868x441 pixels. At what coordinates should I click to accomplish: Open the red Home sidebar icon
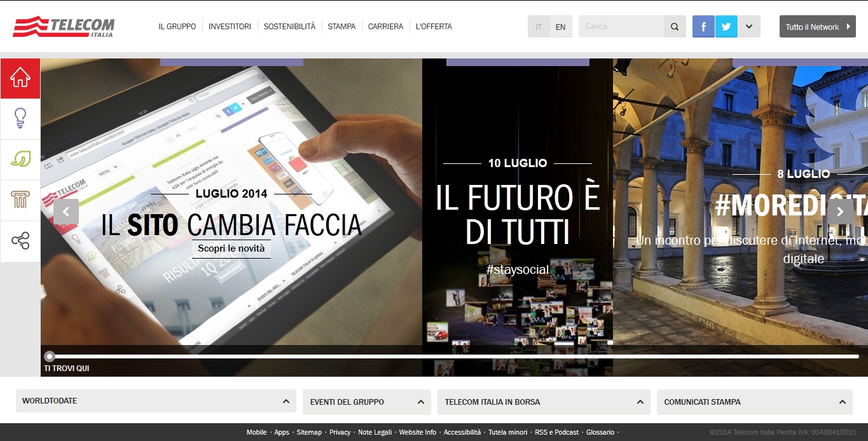click(x=20, y=78)
